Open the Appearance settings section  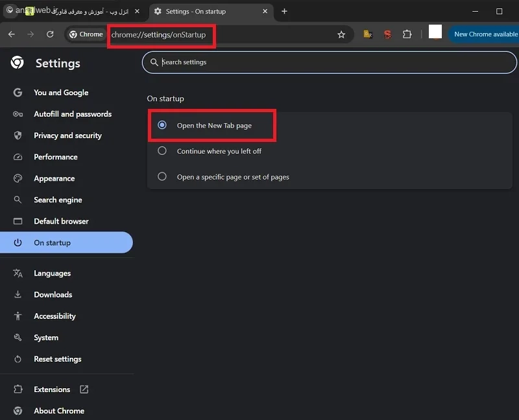pos(54,179)
